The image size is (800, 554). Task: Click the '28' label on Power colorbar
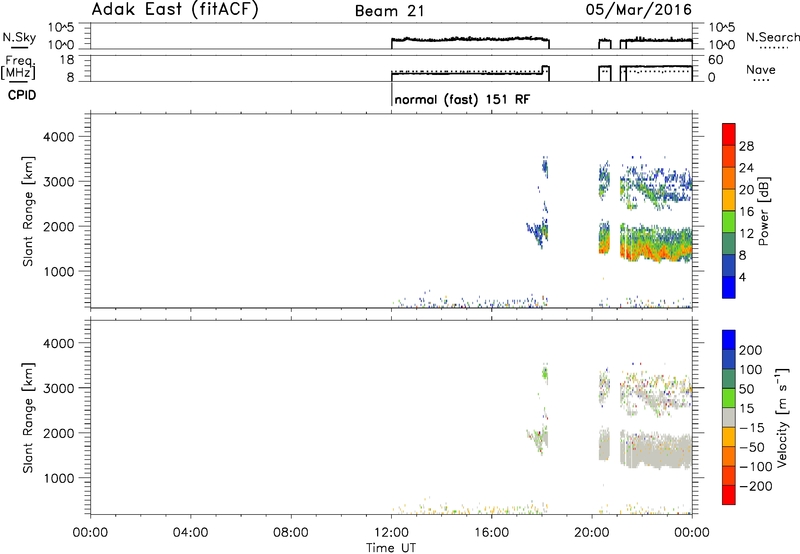(746, 146)
